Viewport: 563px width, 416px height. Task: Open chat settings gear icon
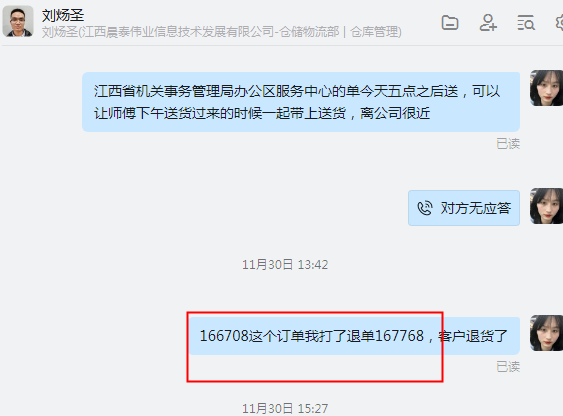point(559,23)
